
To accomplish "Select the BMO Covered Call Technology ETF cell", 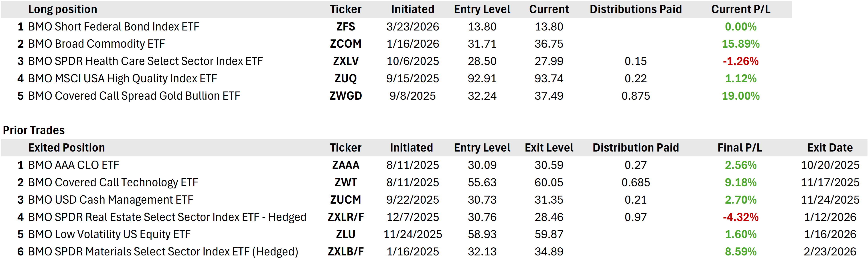I will pyautogui.click(x=113, y=182).
